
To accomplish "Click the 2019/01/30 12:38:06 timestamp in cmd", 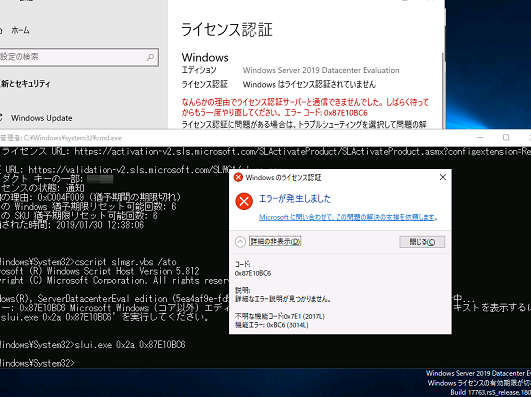I will (100, 225).
